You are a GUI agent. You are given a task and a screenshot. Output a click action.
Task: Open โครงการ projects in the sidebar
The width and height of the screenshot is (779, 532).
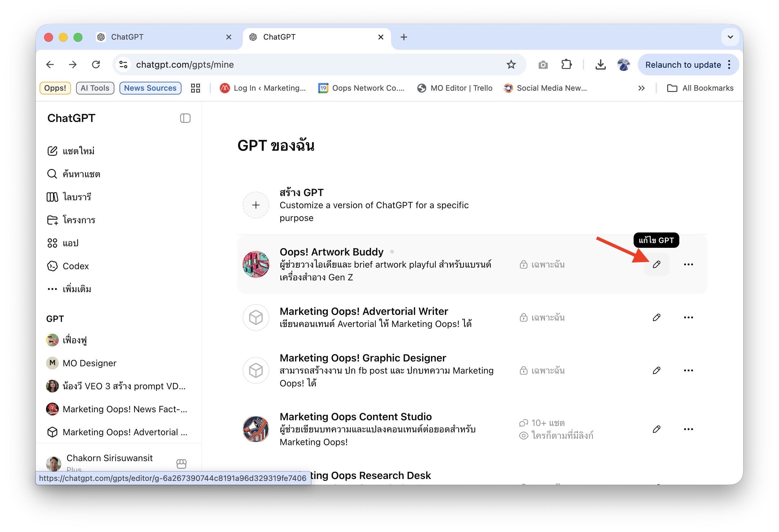[x=71, y=220]
